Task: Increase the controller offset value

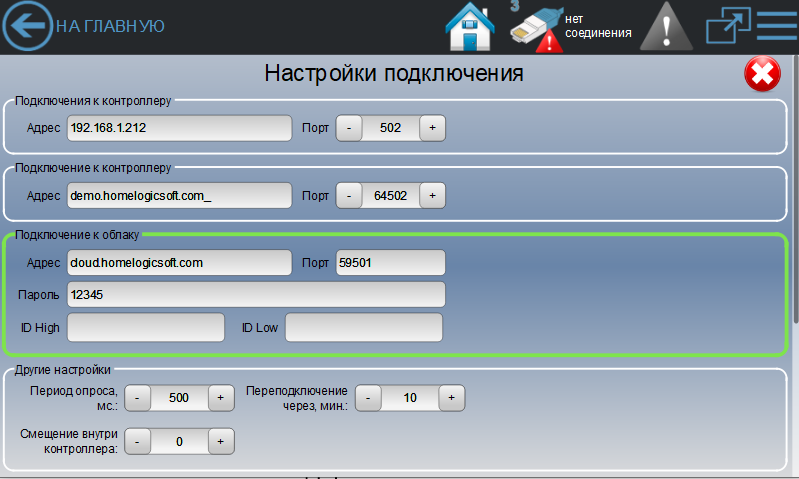Action: [221, 440]
